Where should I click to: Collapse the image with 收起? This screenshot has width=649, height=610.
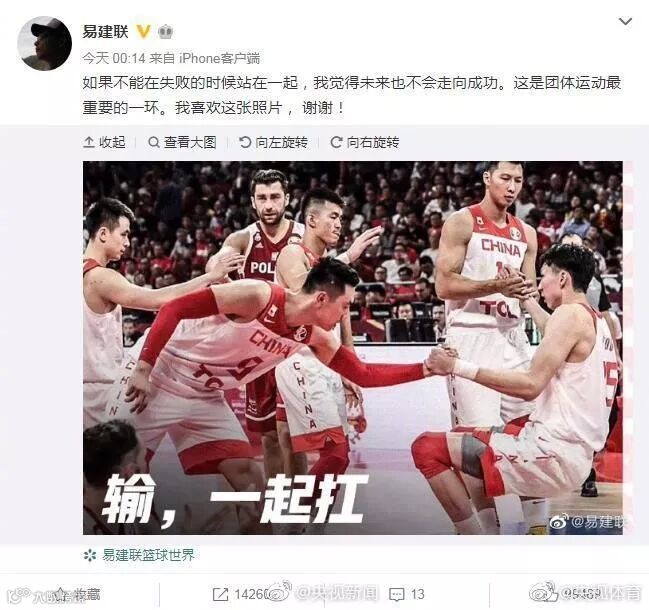click(x=104, y=142)
